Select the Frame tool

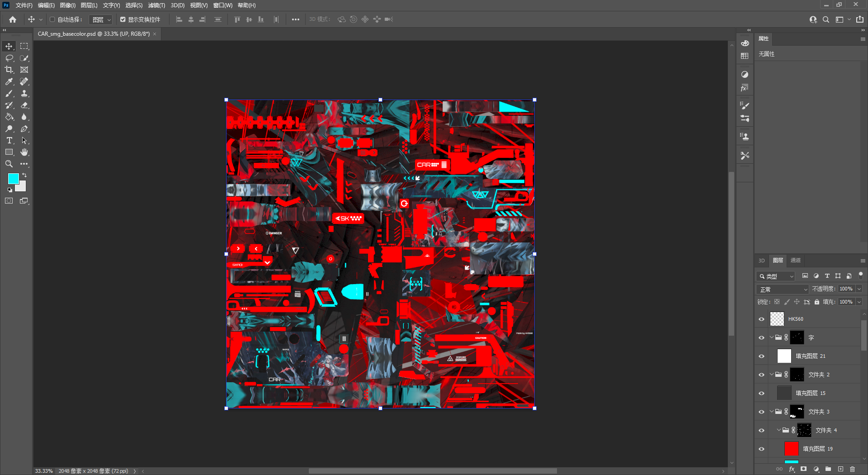[x=24, y=70]
